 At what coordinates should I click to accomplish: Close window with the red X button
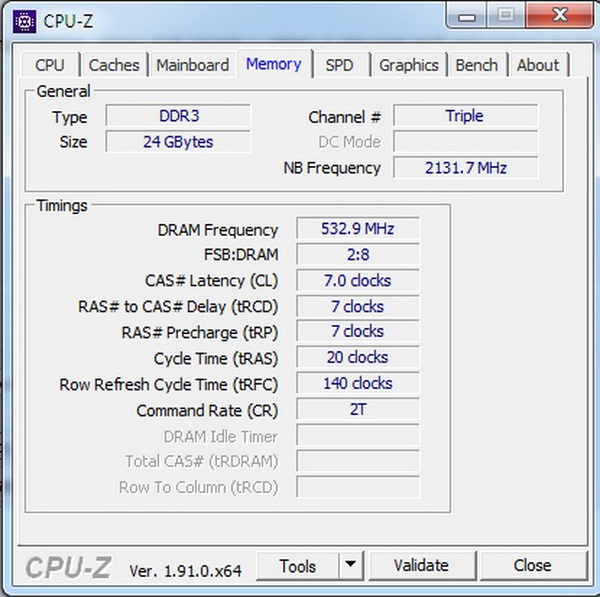coord(559,16)
